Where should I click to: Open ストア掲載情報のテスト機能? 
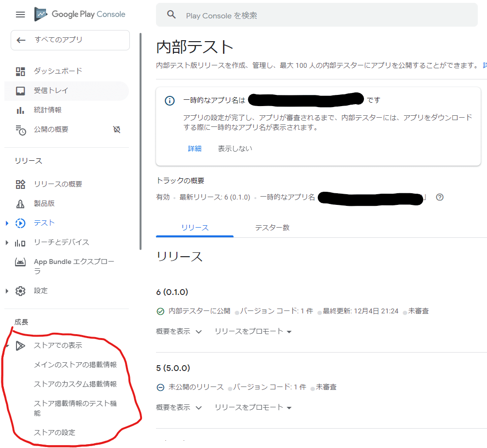click(75, 408)
